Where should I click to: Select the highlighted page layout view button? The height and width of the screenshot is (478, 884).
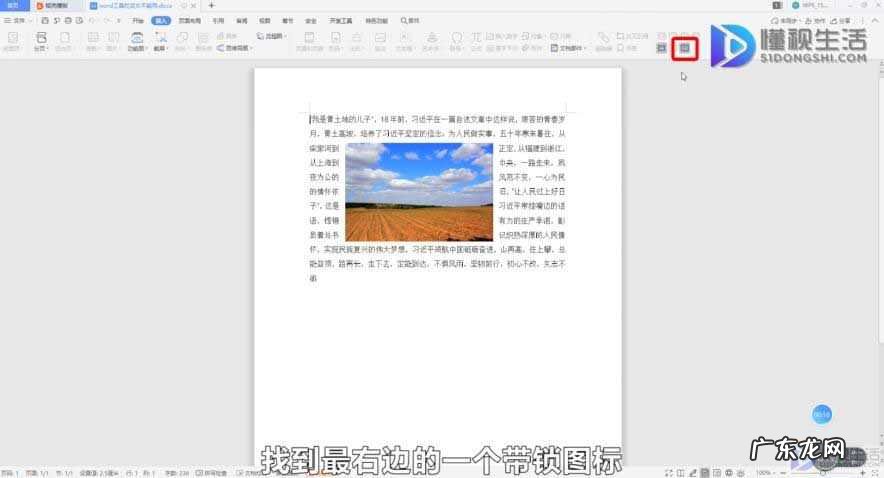tap(705, 473)
